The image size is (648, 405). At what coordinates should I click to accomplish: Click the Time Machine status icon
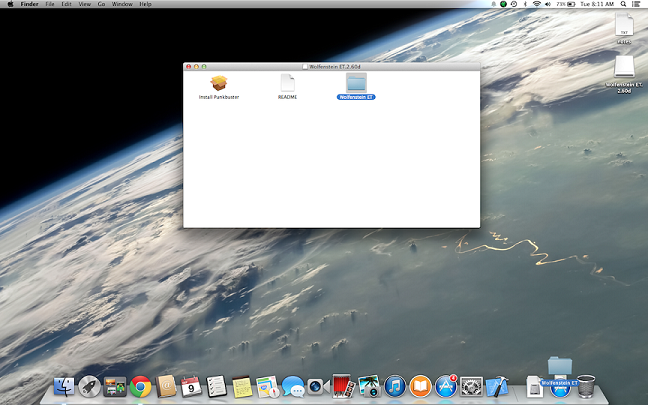514,4
